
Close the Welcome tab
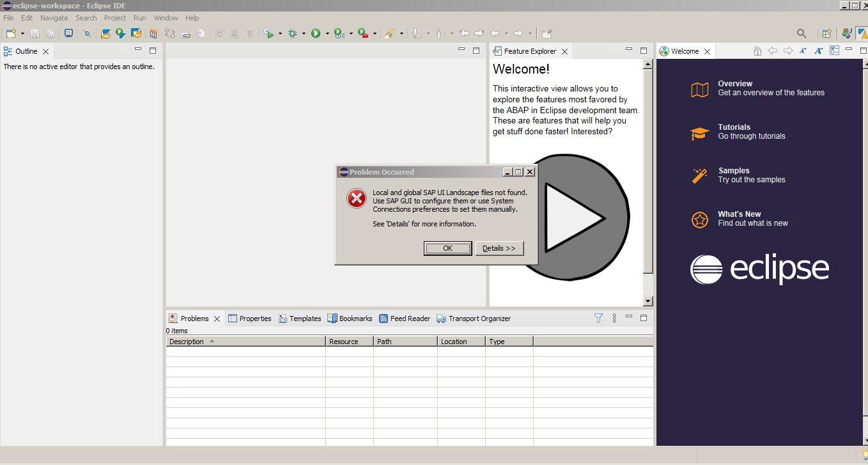click(x=707, y=51)
